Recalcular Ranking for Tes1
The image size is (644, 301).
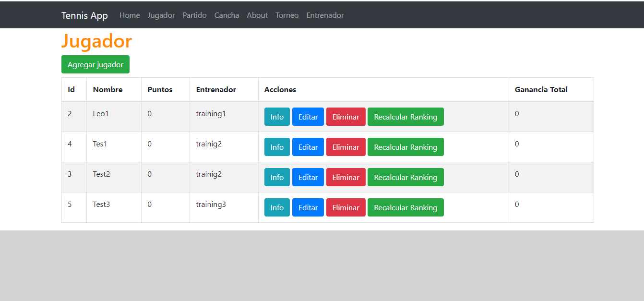[405, 147]
